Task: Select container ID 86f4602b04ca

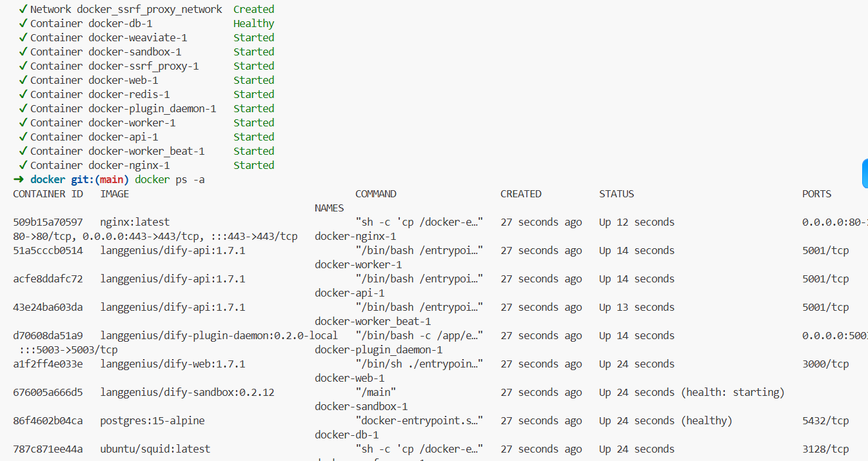Action: [48, 421]
